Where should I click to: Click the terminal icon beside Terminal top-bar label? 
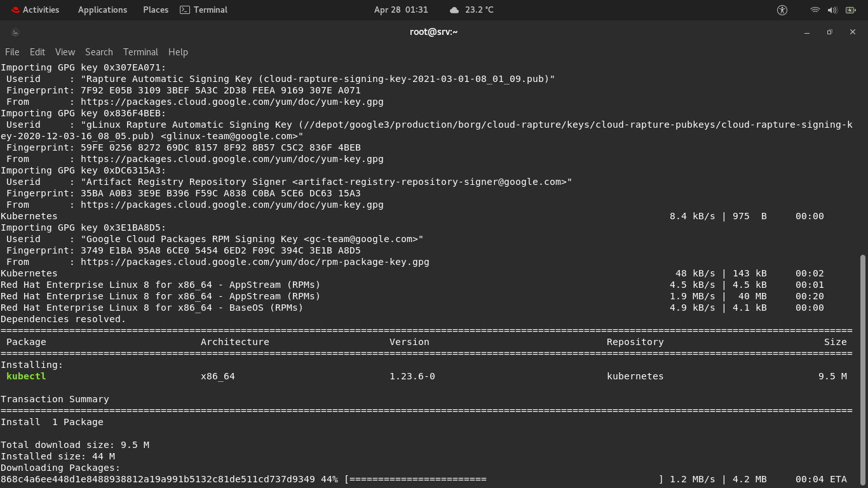[185, 10]
